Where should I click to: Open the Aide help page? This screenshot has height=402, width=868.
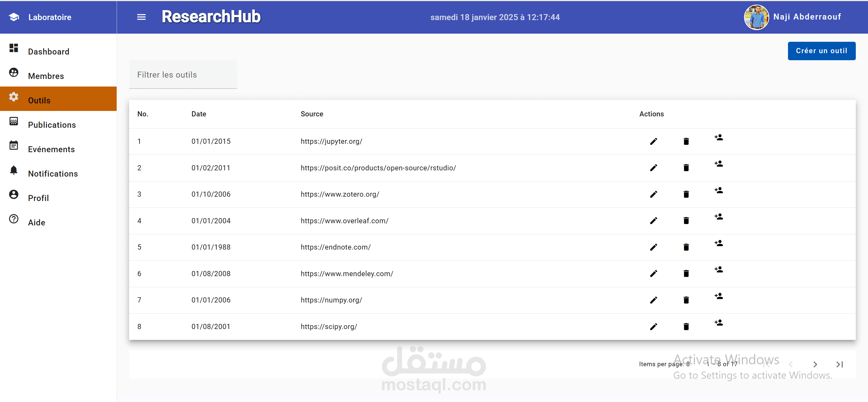tap(36, 222)
